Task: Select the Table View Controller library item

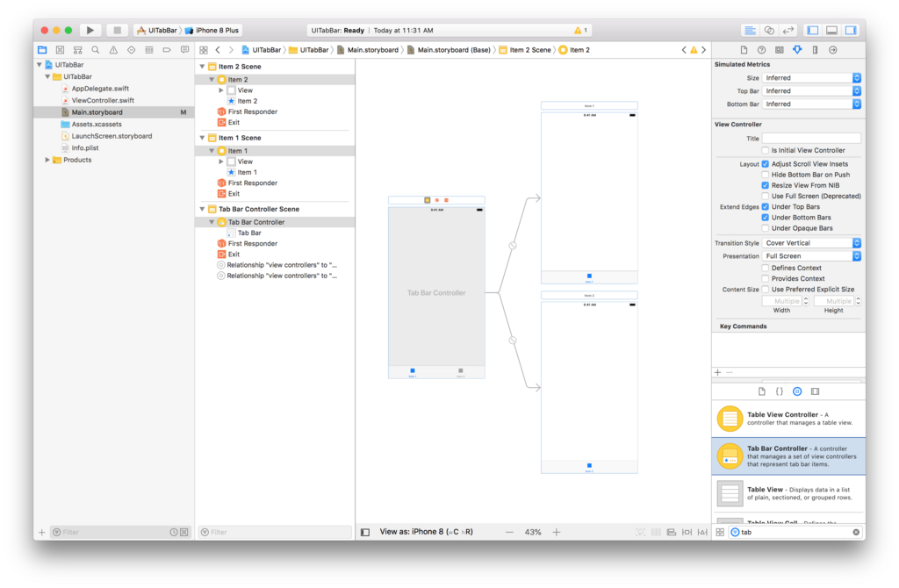Action: tap(788, 419)
